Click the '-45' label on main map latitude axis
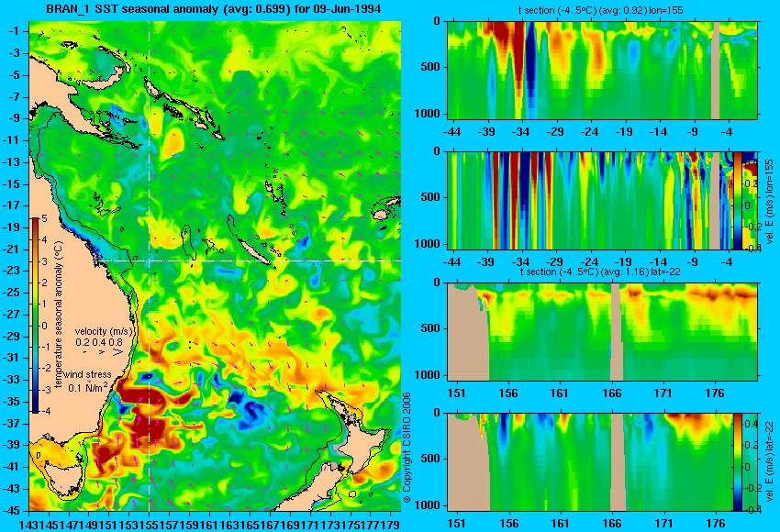 [12, 510]
